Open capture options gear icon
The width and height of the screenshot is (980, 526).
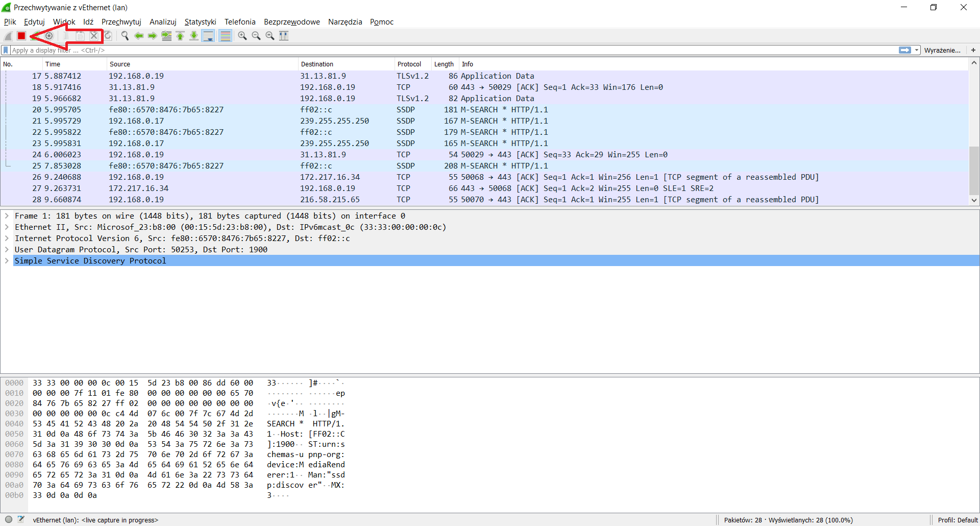point(49,36)
